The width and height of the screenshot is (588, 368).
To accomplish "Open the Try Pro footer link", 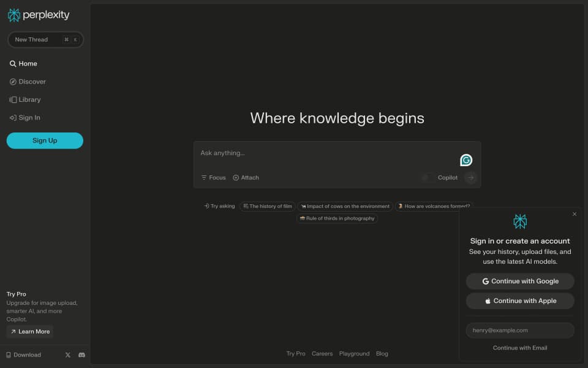I will 295,354.
